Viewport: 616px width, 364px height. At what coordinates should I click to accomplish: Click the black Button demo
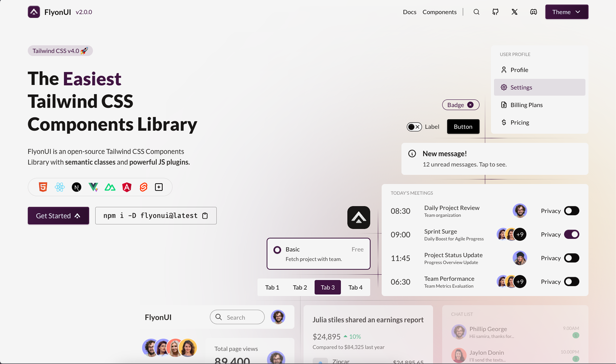[463, 127]
